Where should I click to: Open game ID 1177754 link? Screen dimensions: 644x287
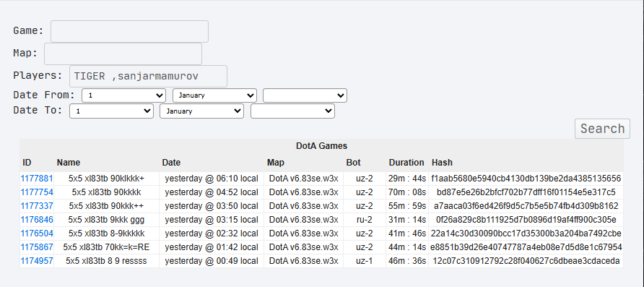click(x=37, y=192)
